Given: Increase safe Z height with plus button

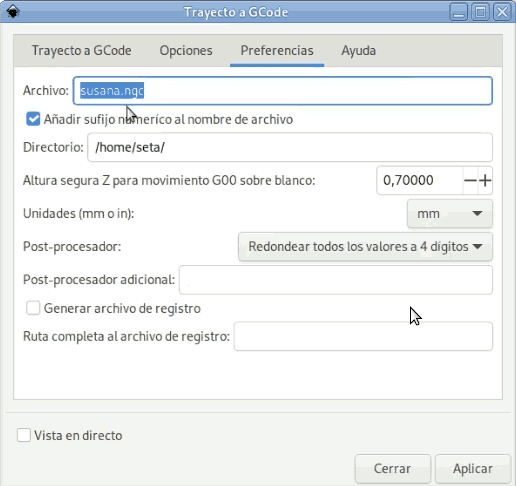Looking at the screenshot, I should tap(485, 180).
